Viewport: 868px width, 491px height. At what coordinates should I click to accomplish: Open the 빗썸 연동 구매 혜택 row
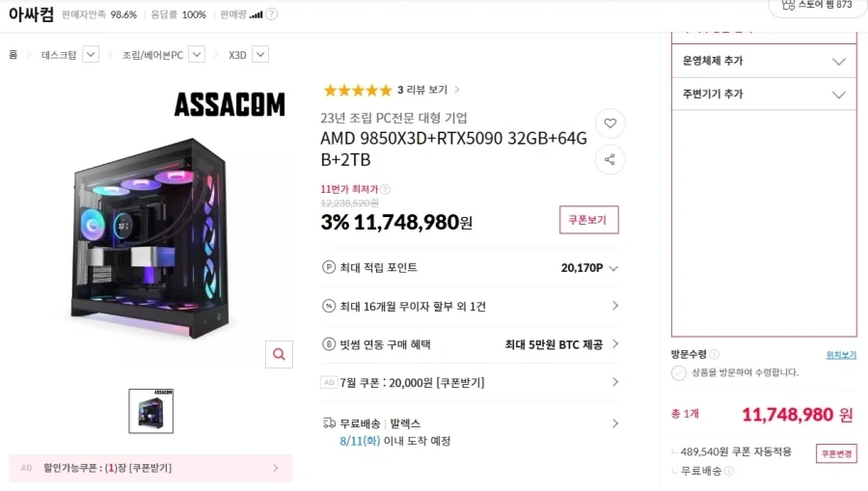pyautogui.click(x=470, y=344)
